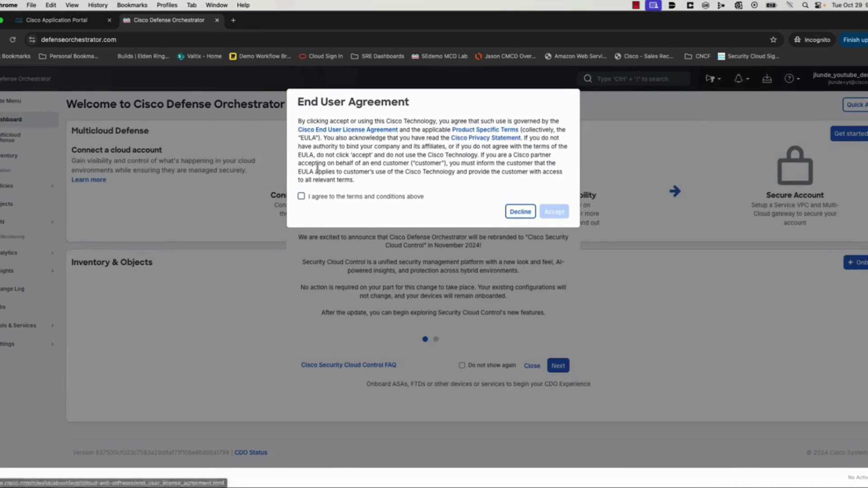This screenshot has width=868, height=488.
Task: Click the site information icon in address bar
Action: click(x=32, y=40)
